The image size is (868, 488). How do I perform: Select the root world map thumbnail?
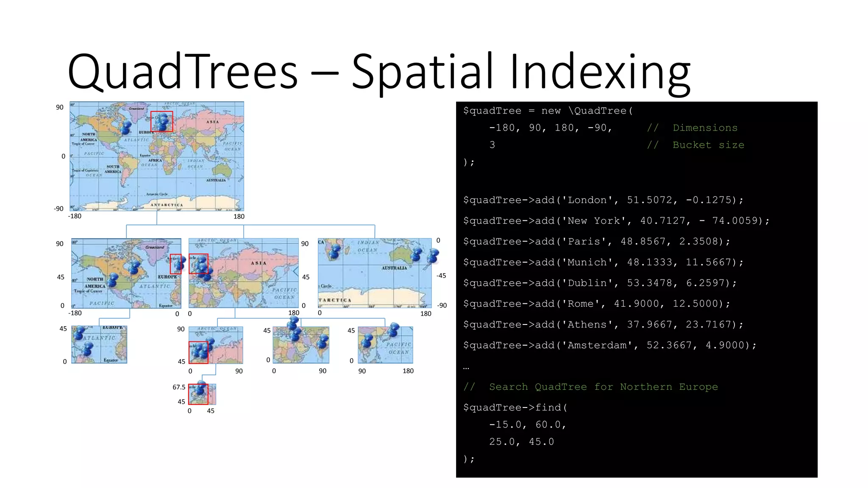click(x=157, y=156)
